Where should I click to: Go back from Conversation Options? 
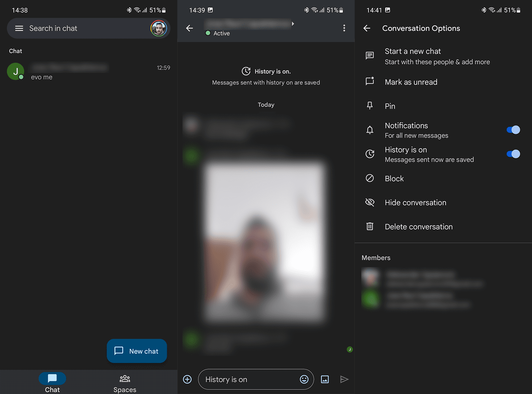pos(367,28)
